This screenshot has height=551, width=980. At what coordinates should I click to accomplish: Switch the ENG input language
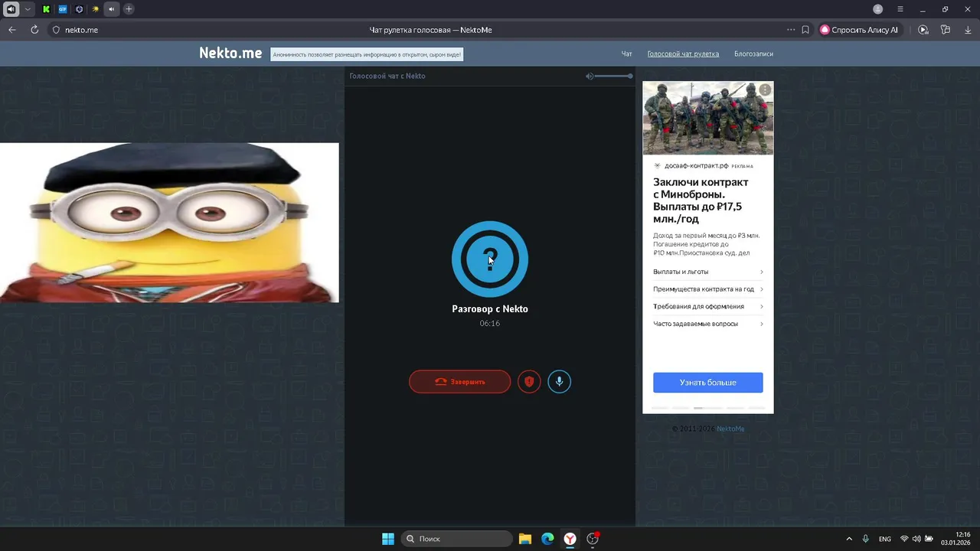885,539
